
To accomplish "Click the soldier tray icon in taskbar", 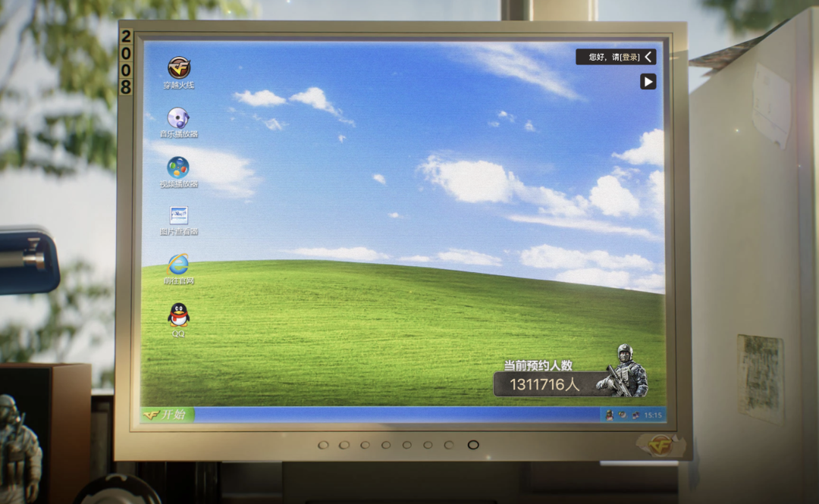I will (x=610, y=415).
